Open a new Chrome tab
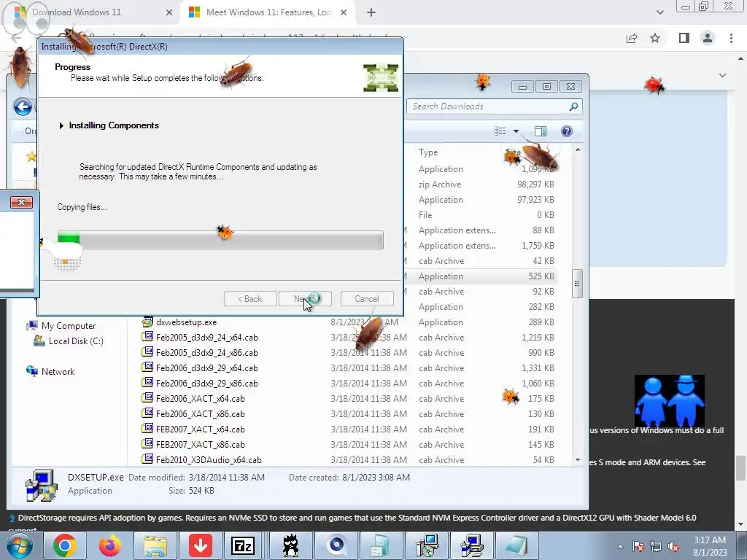Image resolution: width=747 pixels, height=560 pixels. tap(371, 13)
